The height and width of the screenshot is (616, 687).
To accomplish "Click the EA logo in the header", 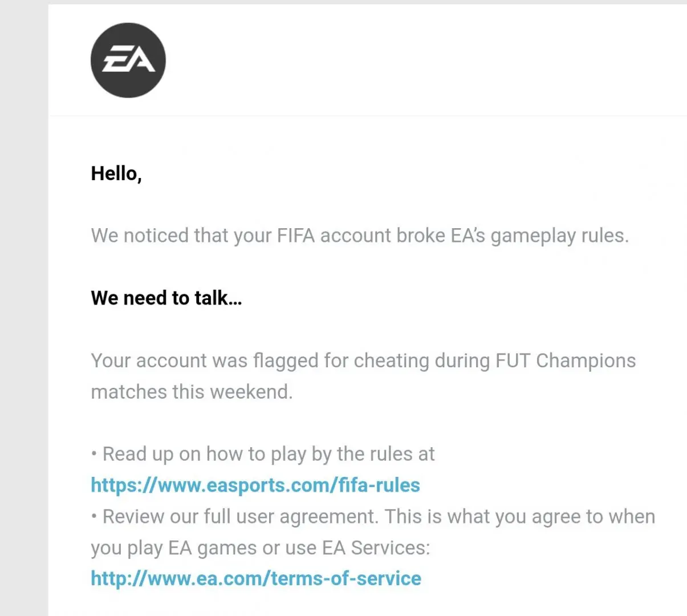I will pos(128,60).
